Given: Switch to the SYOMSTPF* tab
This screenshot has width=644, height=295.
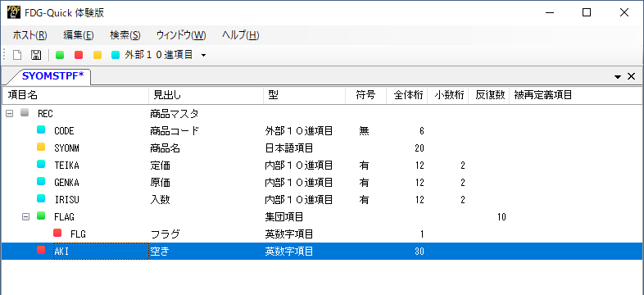Looking at the screenshot, I should [52, 76].
